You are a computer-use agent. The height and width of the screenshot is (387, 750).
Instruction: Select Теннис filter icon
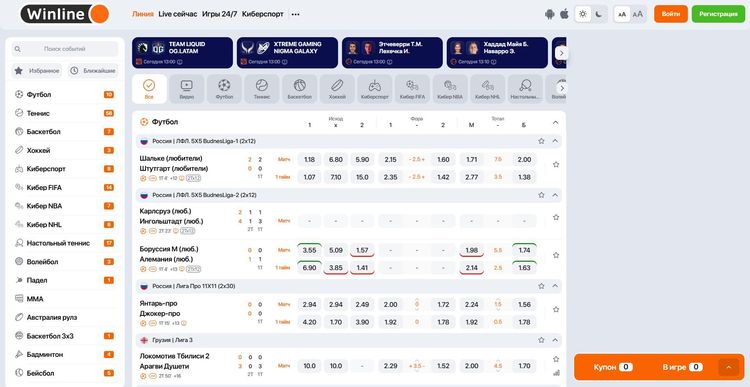pos(262,89)
